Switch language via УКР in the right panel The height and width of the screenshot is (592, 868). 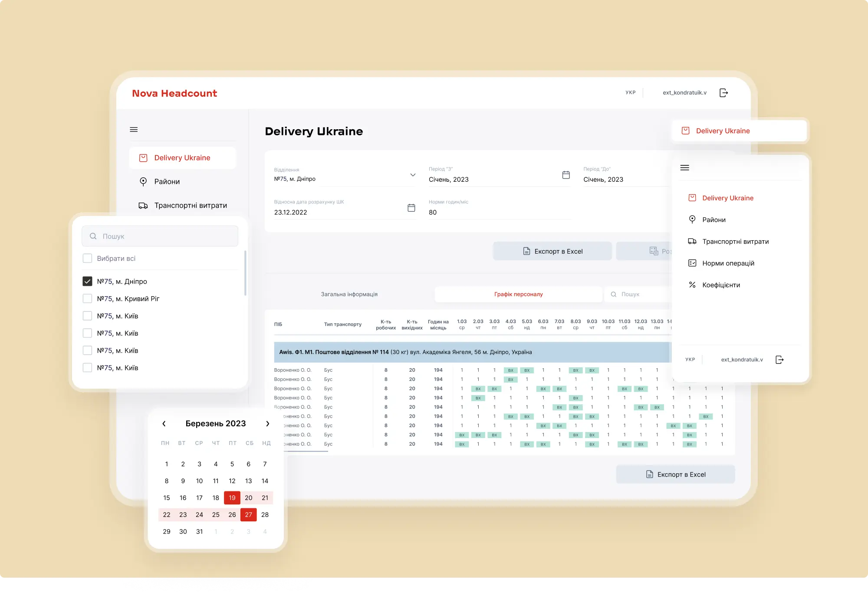[x=690, y=360]
